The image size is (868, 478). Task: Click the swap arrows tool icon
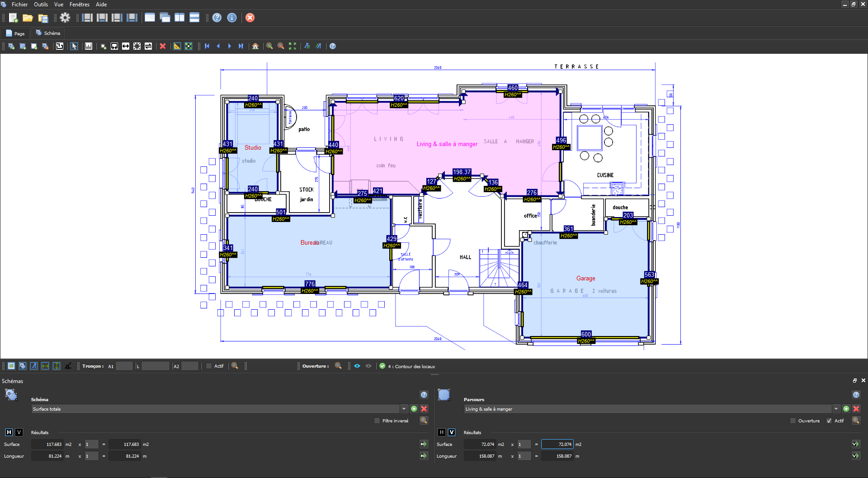pos(148,46)
